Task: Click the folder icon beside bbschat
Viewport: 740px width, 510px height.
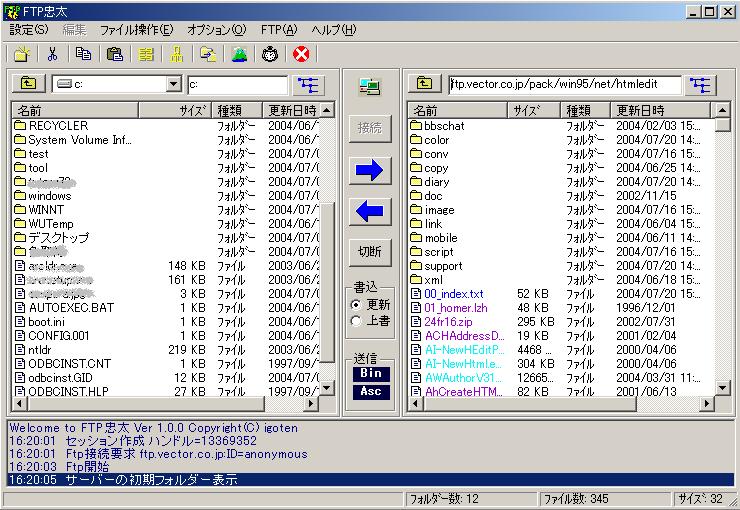Action: [416, 125]
